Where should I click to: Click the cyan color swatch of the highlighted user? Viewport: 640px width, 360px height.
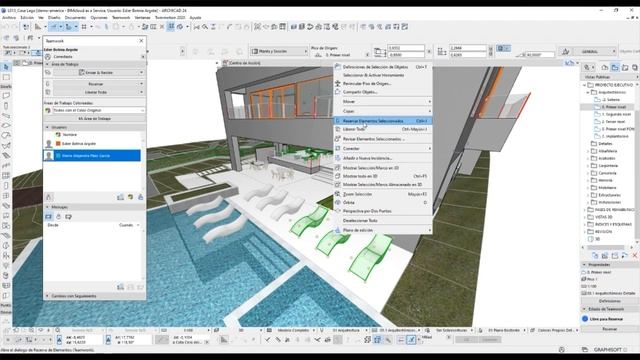pyautogui.click(x=58, y=156)
